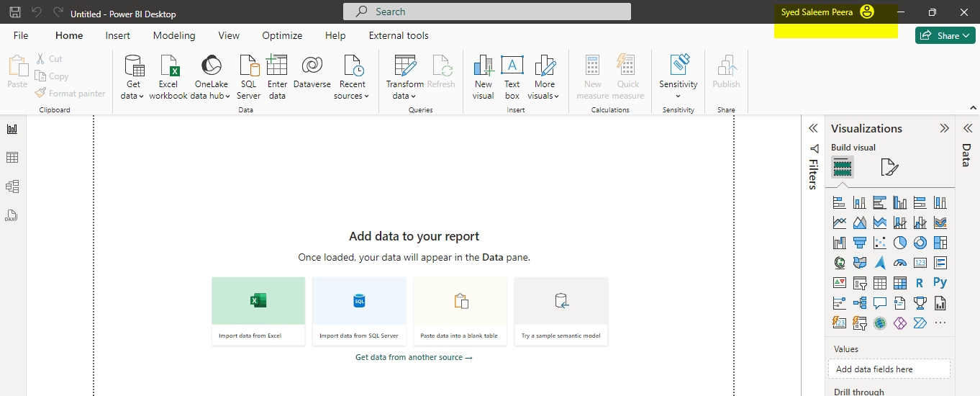Insert a Funnel chart visual
980x396 pixels.
click(859, 243)
